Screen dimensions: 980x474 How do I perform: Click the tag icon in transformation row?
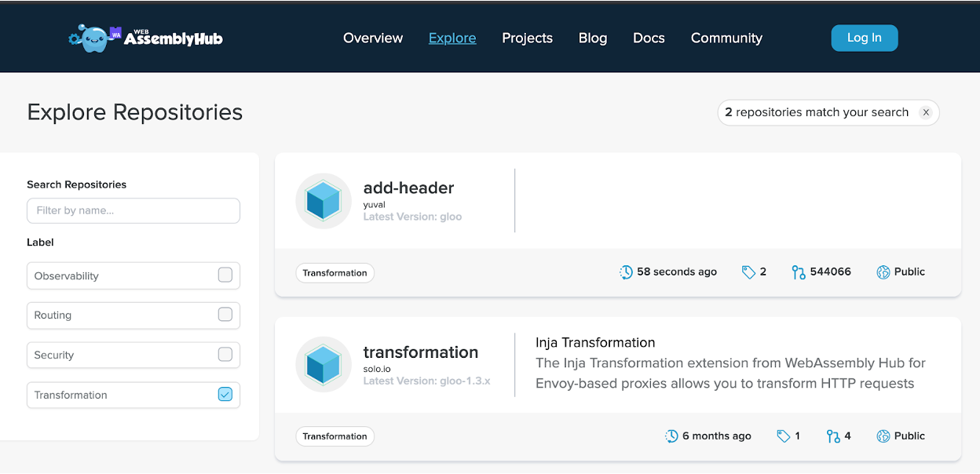coord(783,436)
